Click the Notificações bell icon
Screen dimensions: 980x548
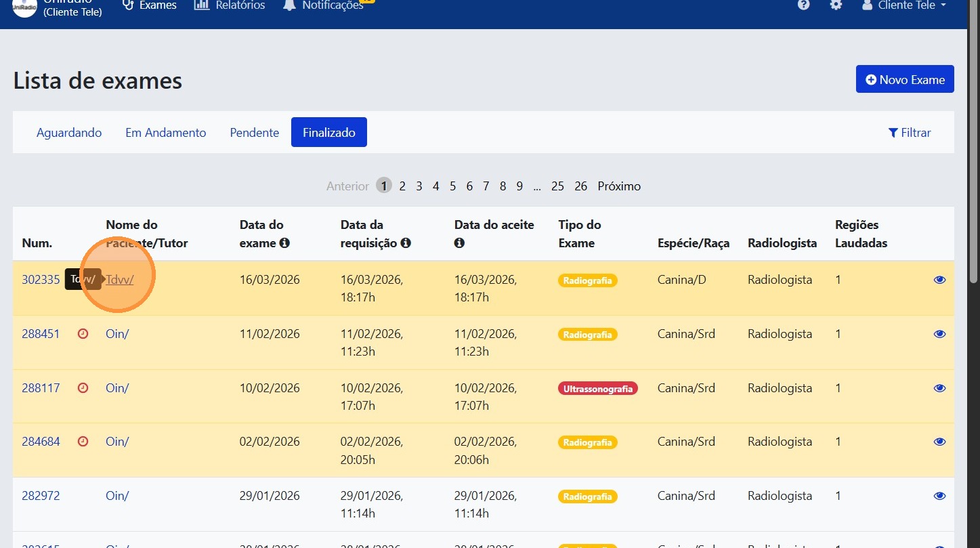tap(289, 5)
